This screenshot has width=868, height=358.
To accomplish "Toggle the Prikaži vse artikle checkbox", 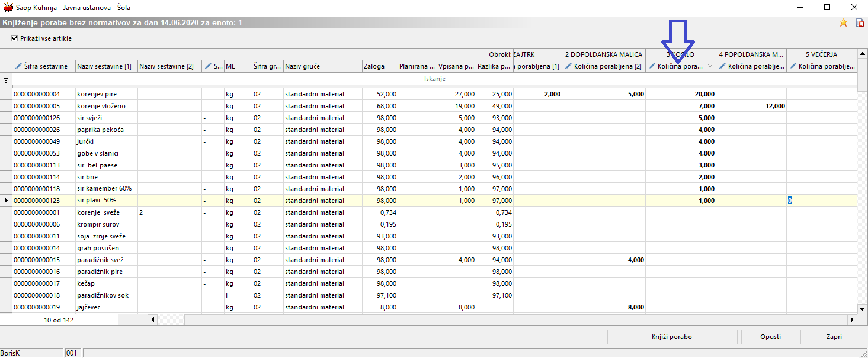I will pyautogui.click(x=15, y=38).
